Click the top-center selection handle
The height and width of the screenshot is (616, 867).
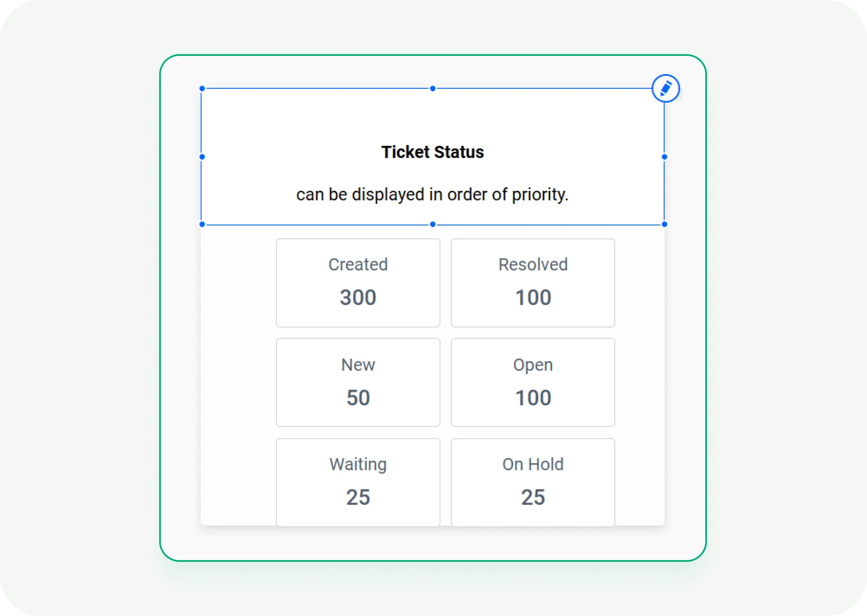click(432, 88)
